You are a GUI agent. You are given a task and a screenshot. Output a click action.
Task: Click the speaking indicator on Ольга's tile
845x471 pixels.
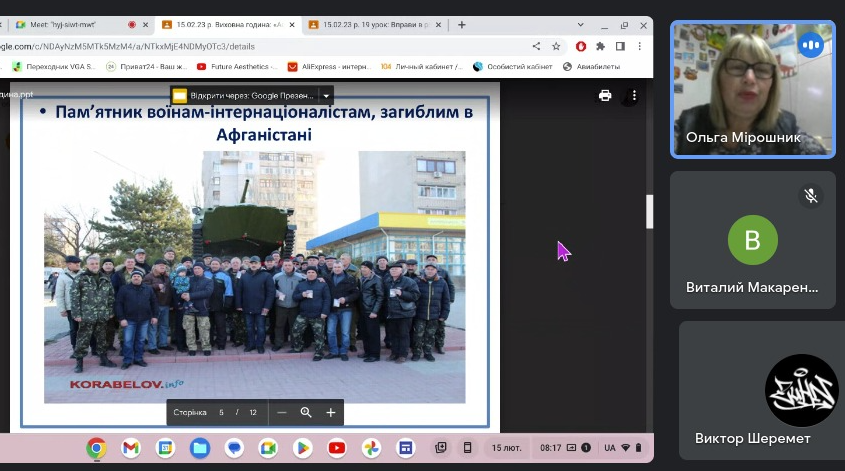point(811,45)
